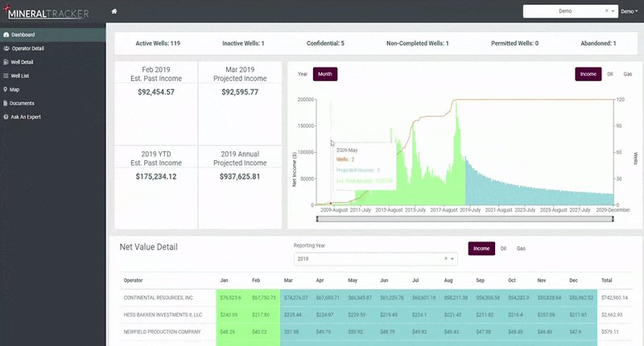The image size is (644, 346).
Task: Open Dashboard menu item
Action: pos(52,35)
